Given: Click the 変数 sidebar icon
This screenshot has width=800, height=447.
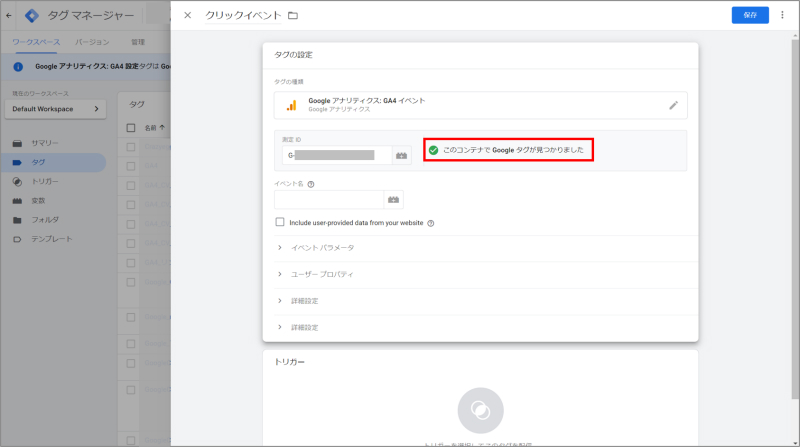Looking at the screenshot, I should pyautogui.click(x=17, y=201).
